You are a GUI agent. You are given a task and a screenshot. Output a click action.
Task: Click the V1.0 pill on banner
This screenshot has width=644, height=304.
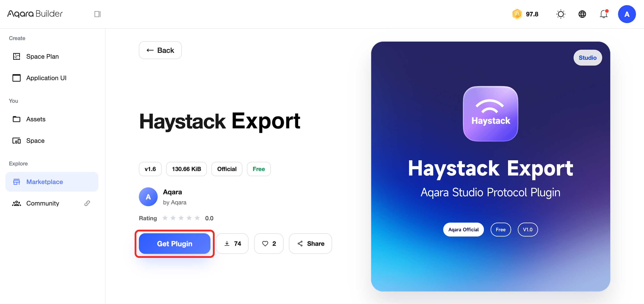(528, 229)
